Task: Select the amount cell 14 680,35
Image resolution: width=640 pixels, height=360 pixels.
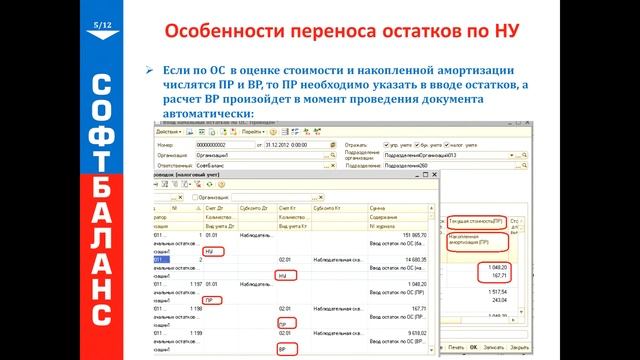Action: tap(416, 260)
